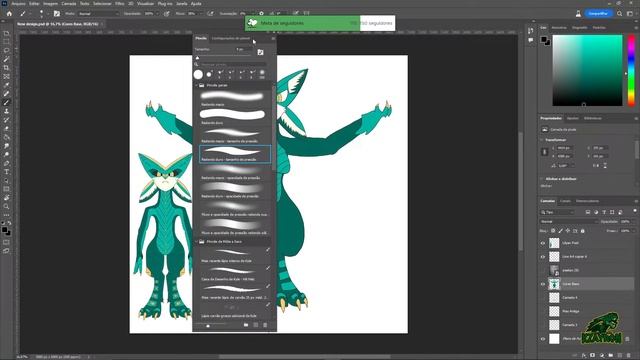Select the Zoom tool
This screenshot has width=640, height=360.
pyautogui.click(x=7, y=207)
